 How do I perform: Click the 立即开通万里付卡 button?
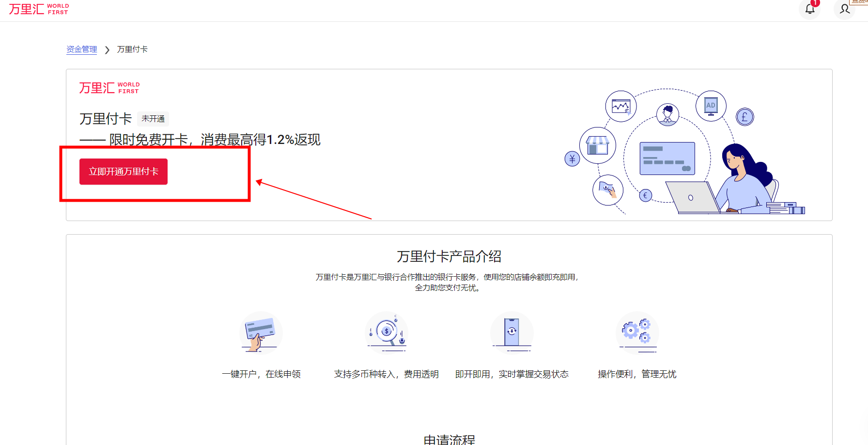[124, 172]
